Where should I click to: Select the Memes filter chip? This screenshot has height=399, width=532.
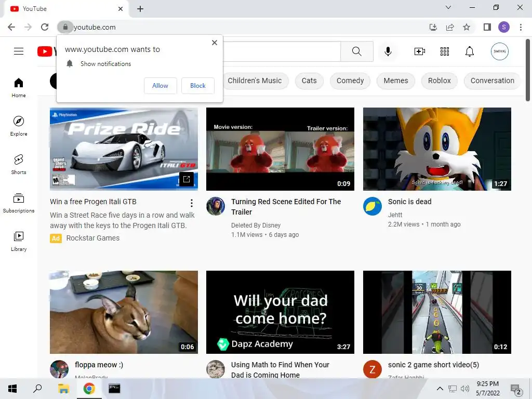click(395, 81)
